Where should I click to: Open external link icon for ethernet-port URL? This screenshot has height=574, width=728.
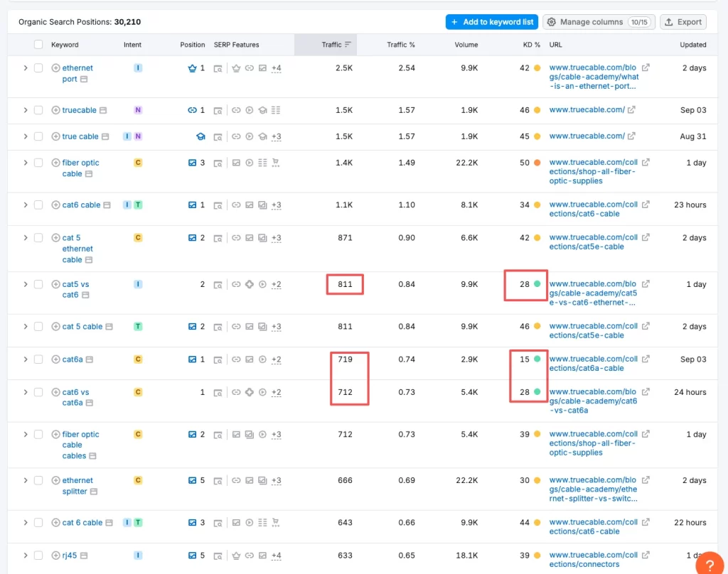pyautogui.click(x=646, y=67)
